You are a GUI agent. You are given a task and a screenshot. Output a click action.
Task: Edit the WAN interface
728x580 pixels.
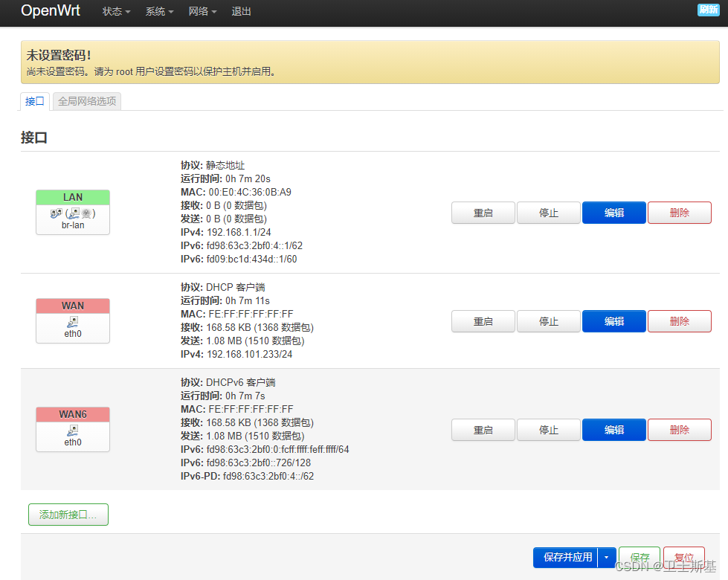[613, 321]
